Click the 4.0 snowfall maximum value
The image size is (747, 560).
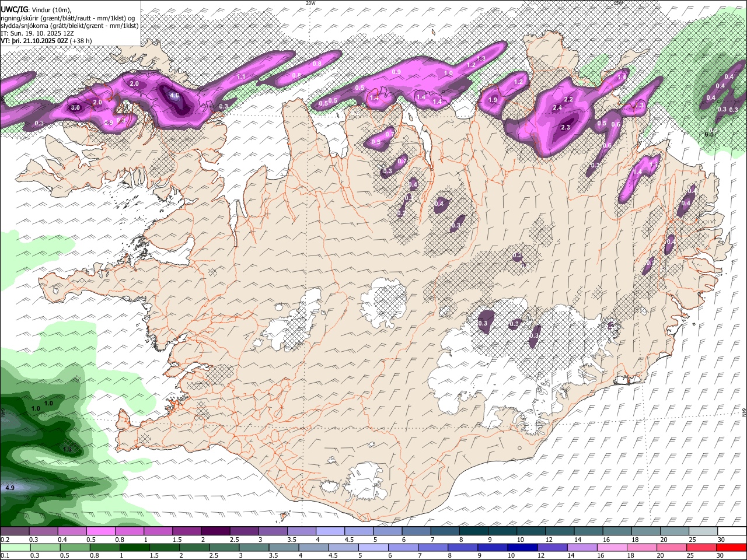pos(174,96)
